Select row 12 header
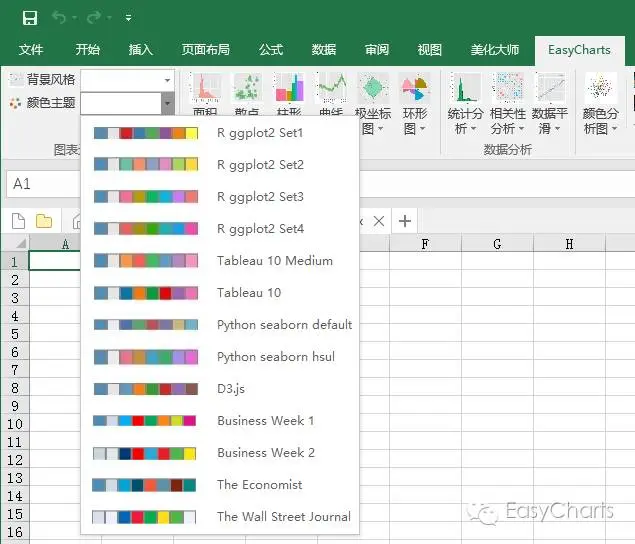The width and height of the screenshot is (635, 544). pyautogui.click(x=15, y=460)
